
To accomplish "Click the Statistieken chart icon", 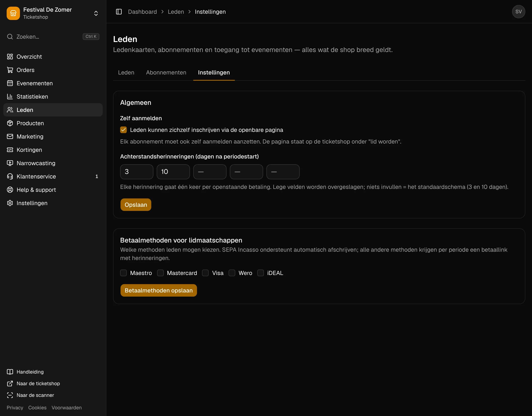I will tap(10, 97).
